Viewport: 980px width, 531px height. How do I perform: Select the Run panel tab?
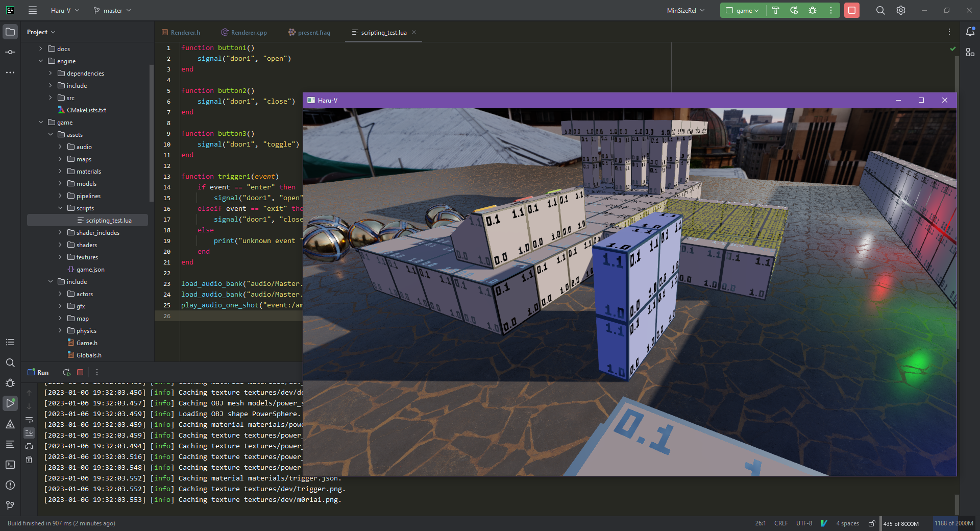[x=38, y=372]
